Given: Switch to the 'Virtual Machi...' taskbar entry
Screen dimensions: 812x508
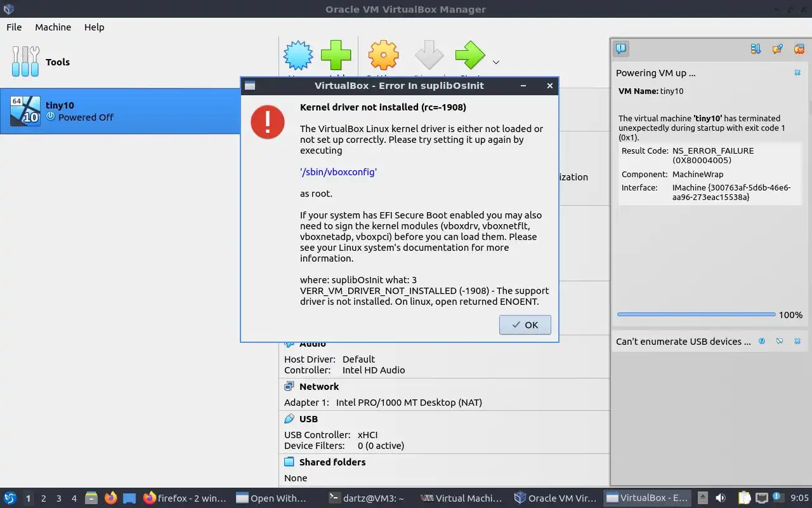Looking at the screenshot, I should click(462, 498).
